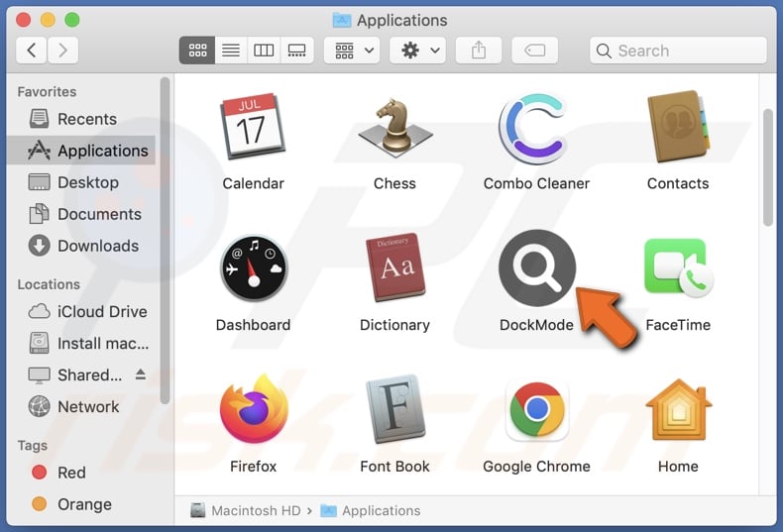The height and width of the screenshot is (532, 783).
Task: Click the Edit Tags toolbar button
Action: click(534, 50)
